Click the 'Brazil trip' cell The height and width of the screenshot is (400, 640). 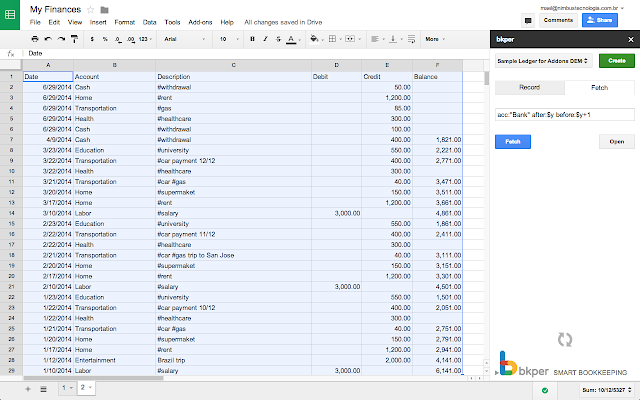tap(233, 360)
